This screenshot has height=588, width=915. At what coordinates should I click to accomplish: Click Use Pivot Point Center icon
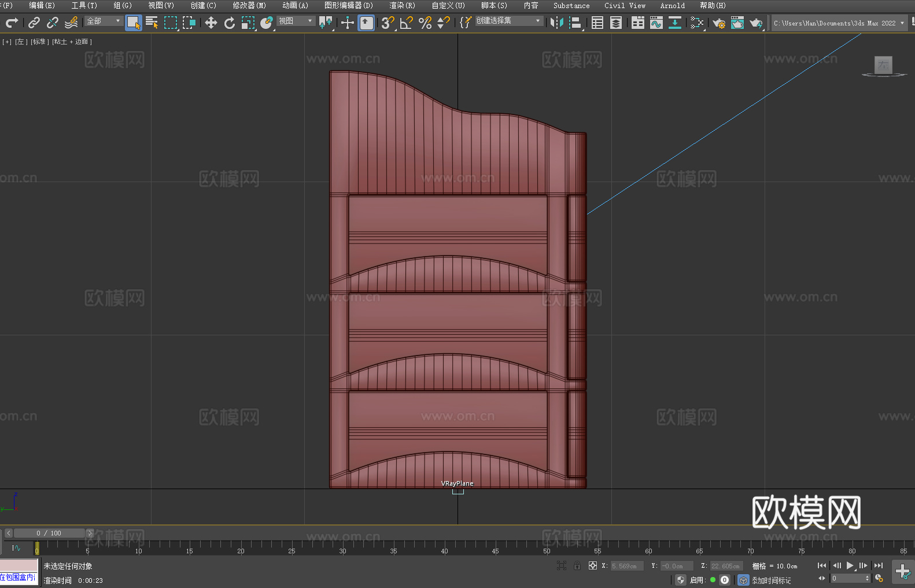point(326,23)
